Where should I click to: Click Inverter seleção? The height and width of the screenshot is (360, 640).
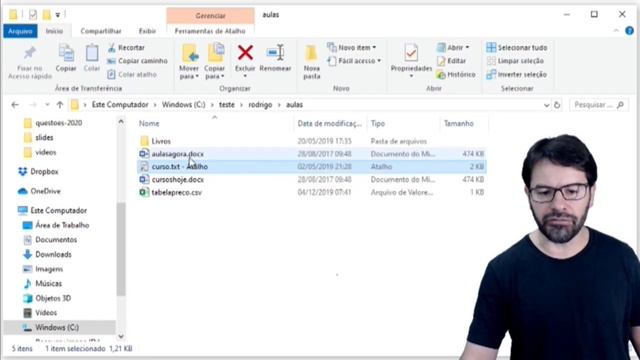(x=516, y=74)
